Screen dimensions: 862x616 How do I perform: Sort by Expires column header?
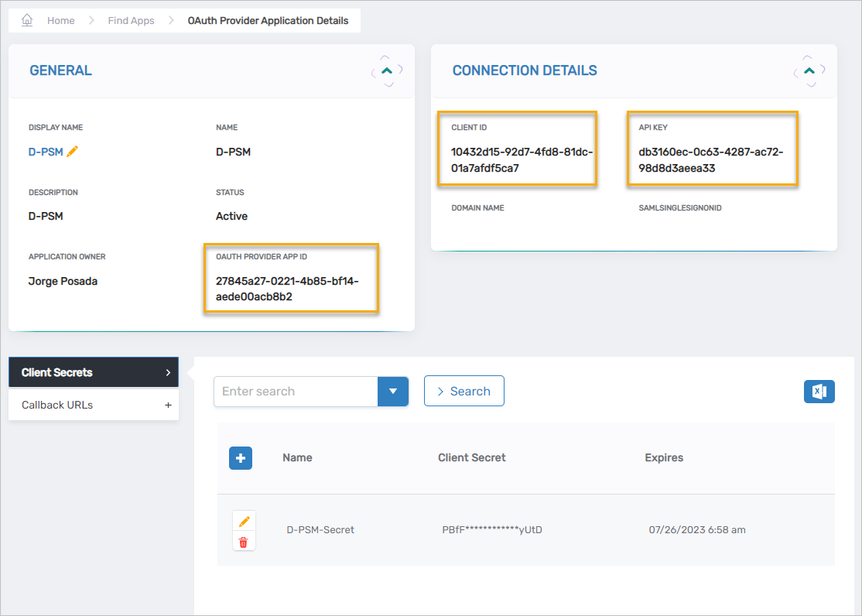(664, 457)
